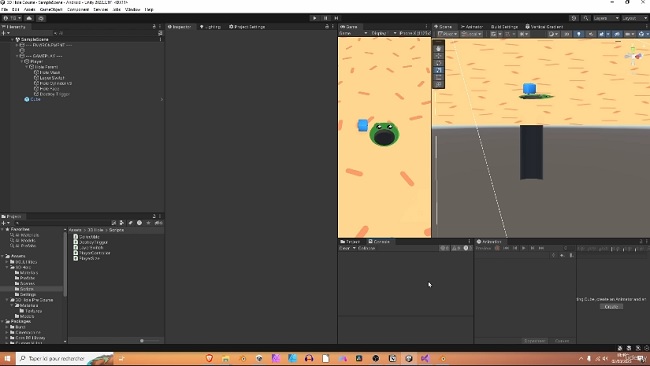Open the Component menu

(78, 9)
